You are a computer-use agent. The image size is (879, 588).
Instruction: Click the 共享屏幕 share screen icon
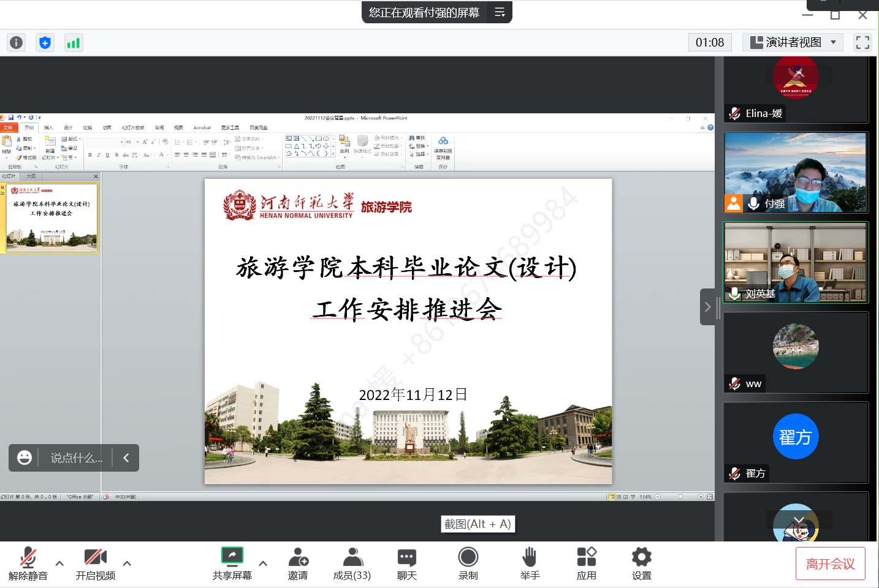click(232, 556)
